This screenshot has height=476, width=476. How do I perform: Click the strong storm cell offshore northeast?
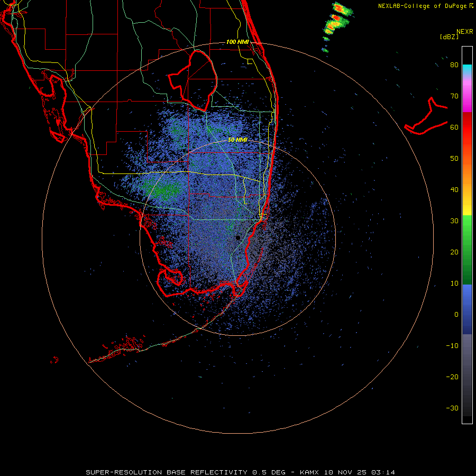337,19
